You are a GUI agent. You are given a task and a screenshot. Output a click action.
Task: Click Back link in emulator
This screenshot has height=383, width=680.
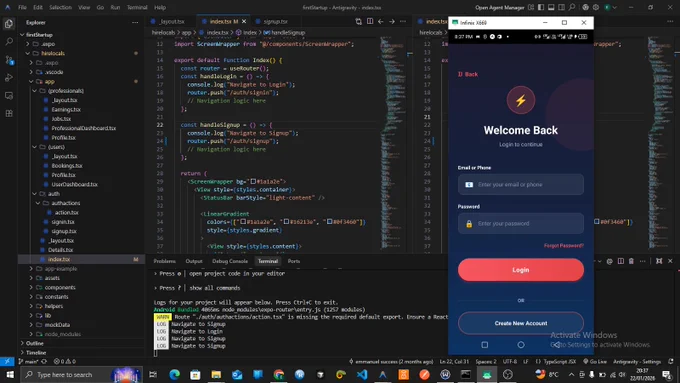click(468, 74)
